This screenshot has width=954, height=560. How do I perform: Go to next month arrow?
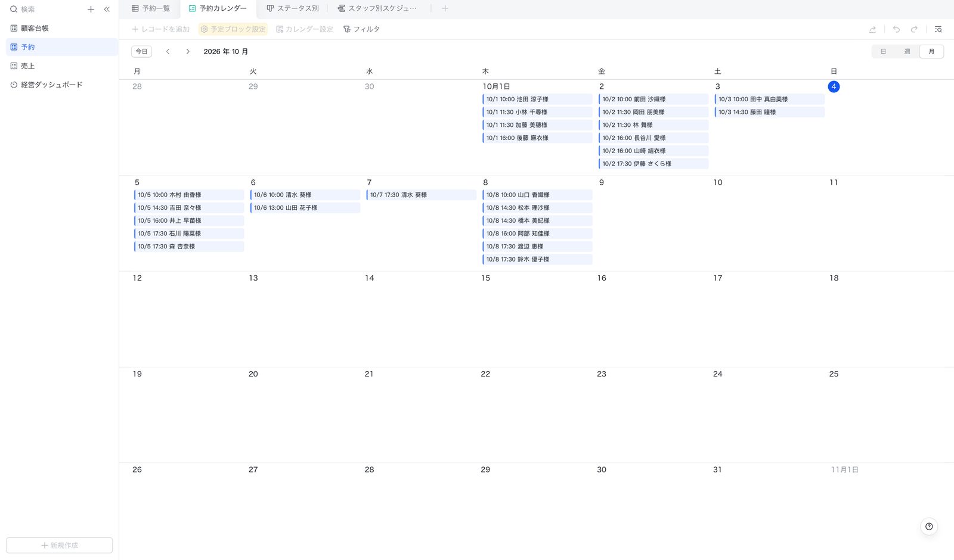(188, 52)
